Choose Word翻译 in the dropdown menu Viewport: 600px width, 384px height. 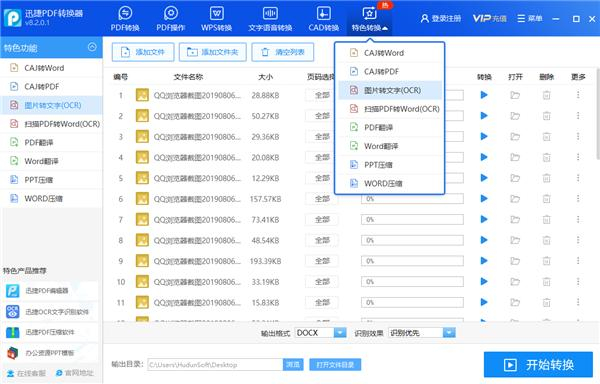[390, 146]
